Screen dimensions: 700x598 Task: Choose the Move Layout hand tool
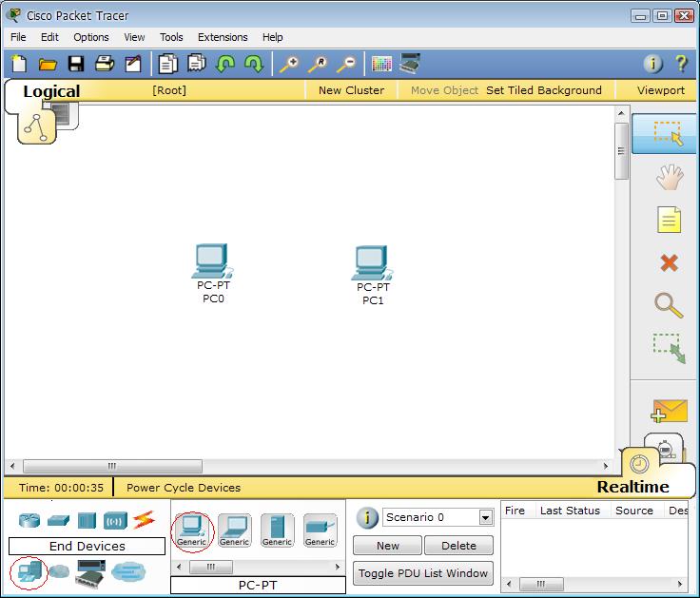(x=670, y=177)
